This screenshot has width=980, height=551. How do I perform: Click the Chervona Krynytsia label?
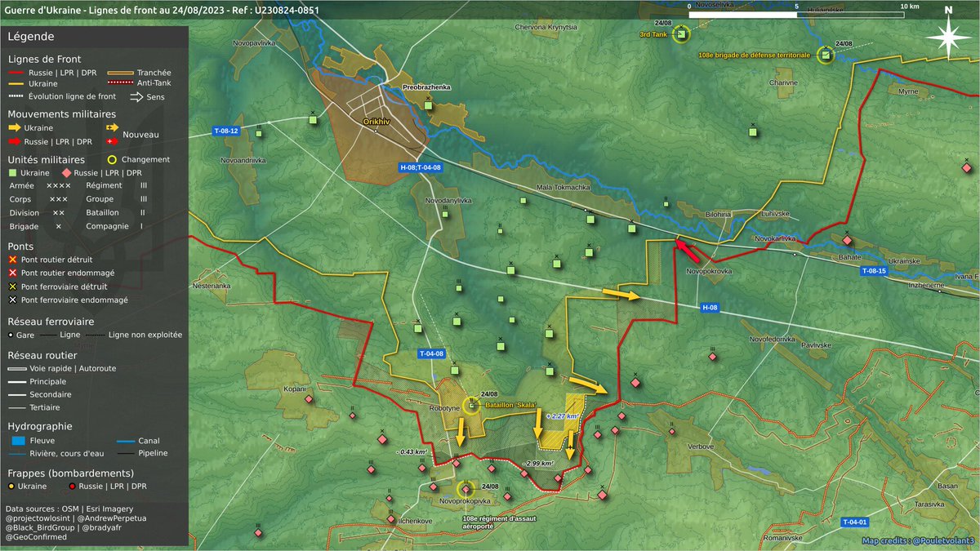(x=546, y=27)
